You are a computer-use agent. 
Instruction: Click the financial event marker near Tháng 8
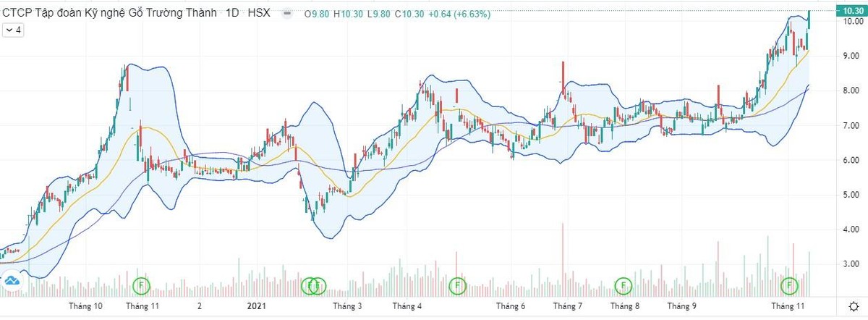click(624, 285)
